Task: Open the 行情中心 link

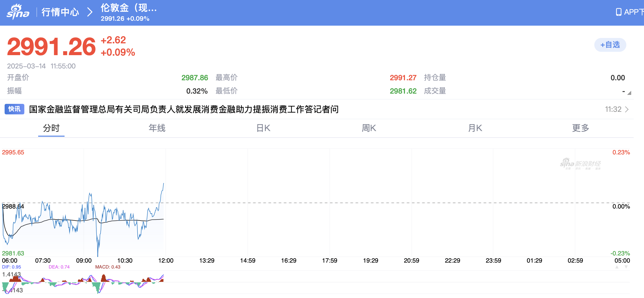Action: click(60, 12)
